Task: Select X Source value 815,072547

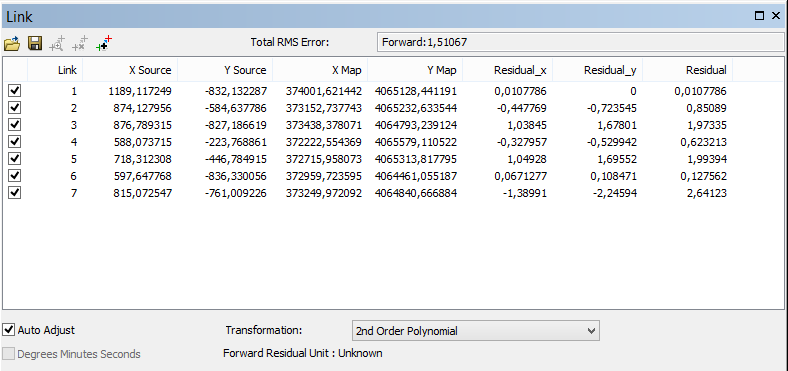Action: pyautogui.click(x=143, y=193)
